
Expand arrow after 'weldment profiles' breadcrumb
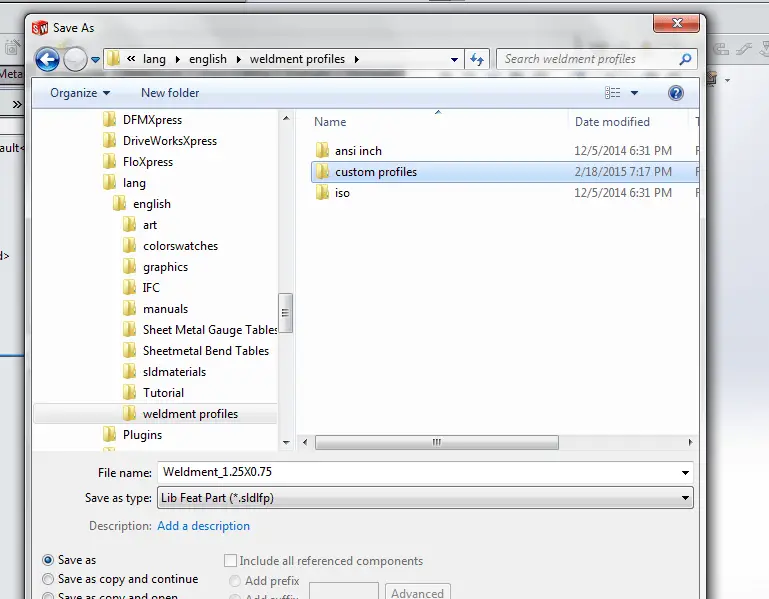357,59
